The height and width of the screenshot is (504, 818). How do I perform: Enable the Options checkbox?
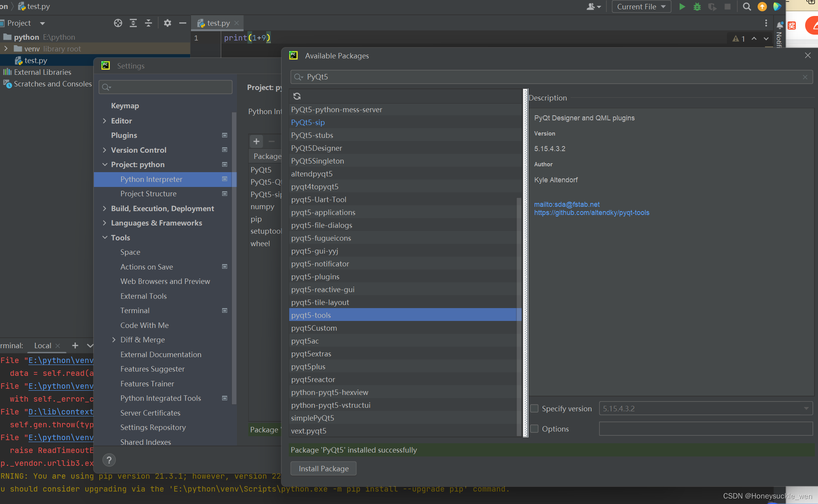pos(534,429)
